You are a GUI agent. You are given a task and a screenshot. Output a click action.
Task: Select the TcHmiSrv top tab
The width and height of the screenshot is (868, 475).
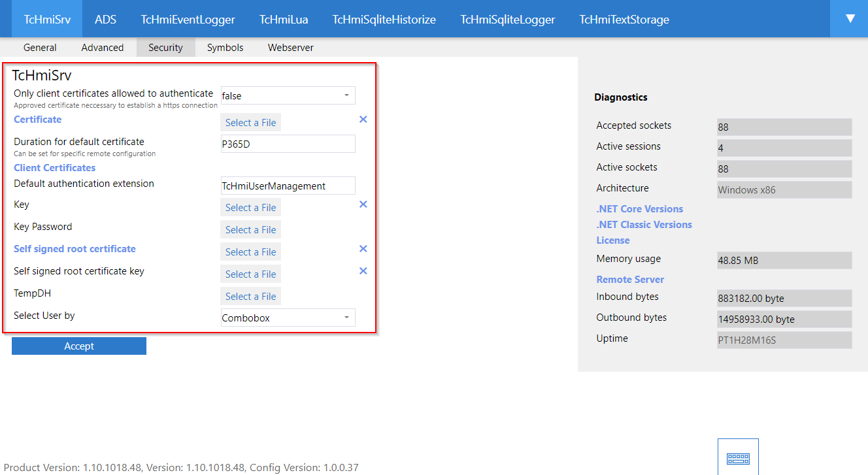47,19
